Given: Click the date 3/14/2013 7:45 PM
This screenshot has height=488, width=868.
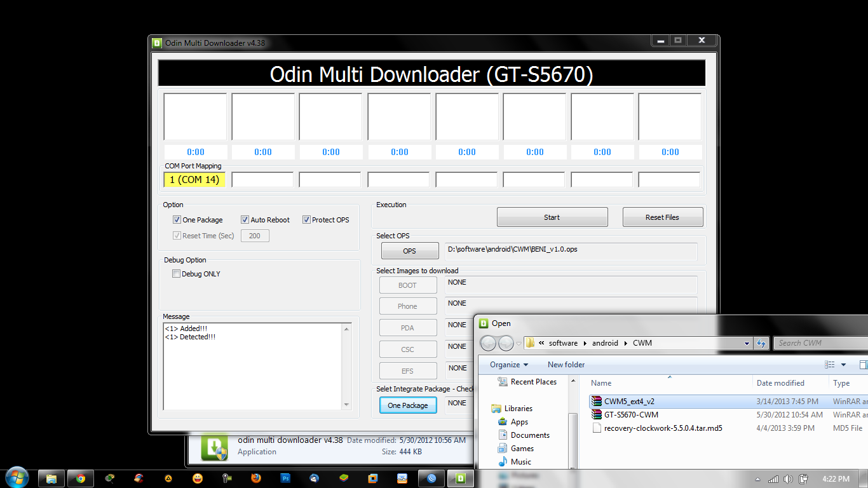Looking at the screenshot, I should click(787, 402).
